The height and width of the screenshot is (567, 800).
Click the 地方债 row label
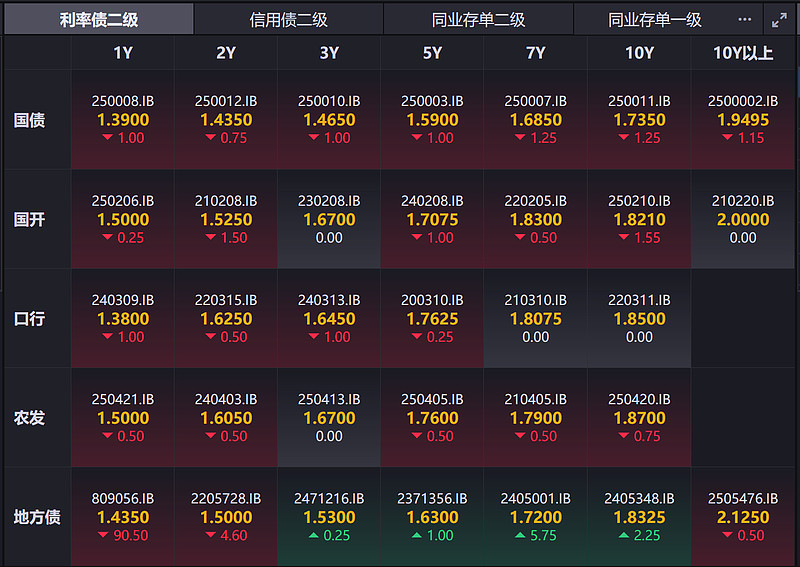point(37,517)
